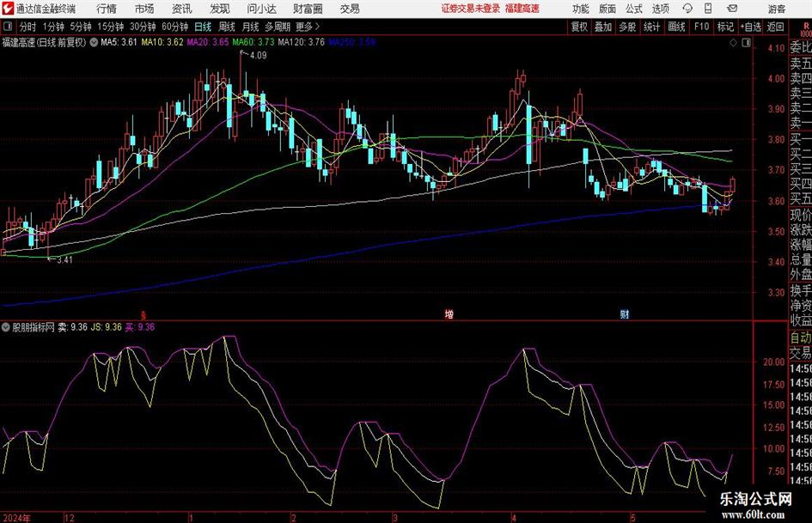812x523 pixels.
Task: Click the MA5: 3.61 indicator value
Action: [x=119, y=42]
